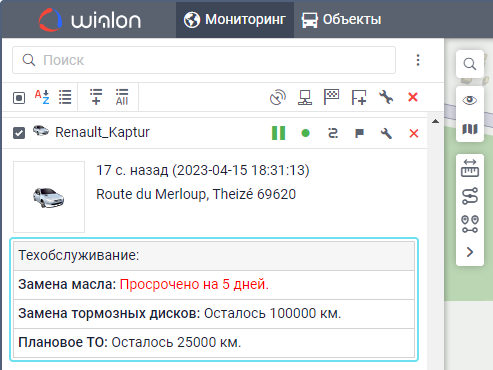Open the list view options icon
The image size is (493, 370).
click(65, 97)
